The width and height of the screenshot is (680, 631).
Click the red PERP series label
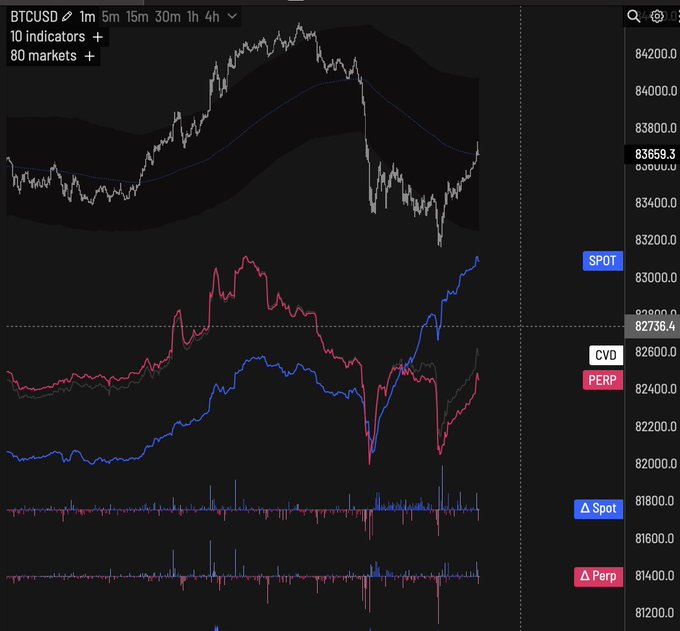tap(603, 380)
